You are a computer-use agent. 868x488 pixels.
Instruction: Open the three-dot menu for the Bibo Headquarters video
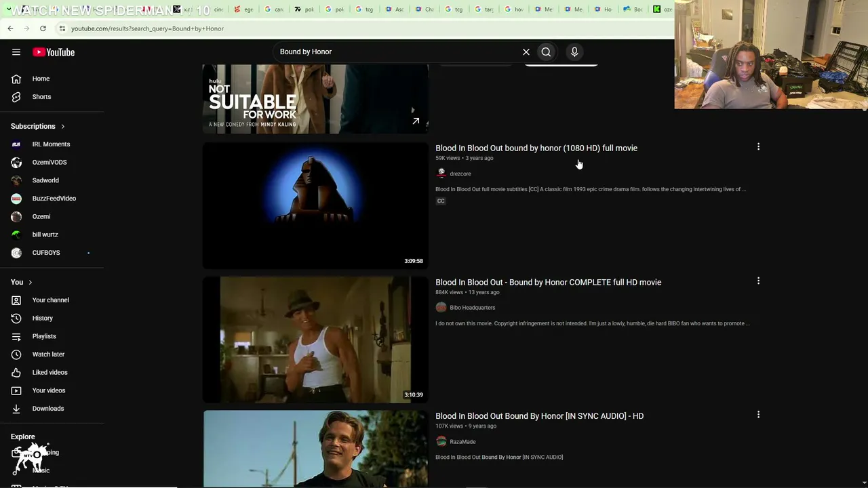point(758,281)
